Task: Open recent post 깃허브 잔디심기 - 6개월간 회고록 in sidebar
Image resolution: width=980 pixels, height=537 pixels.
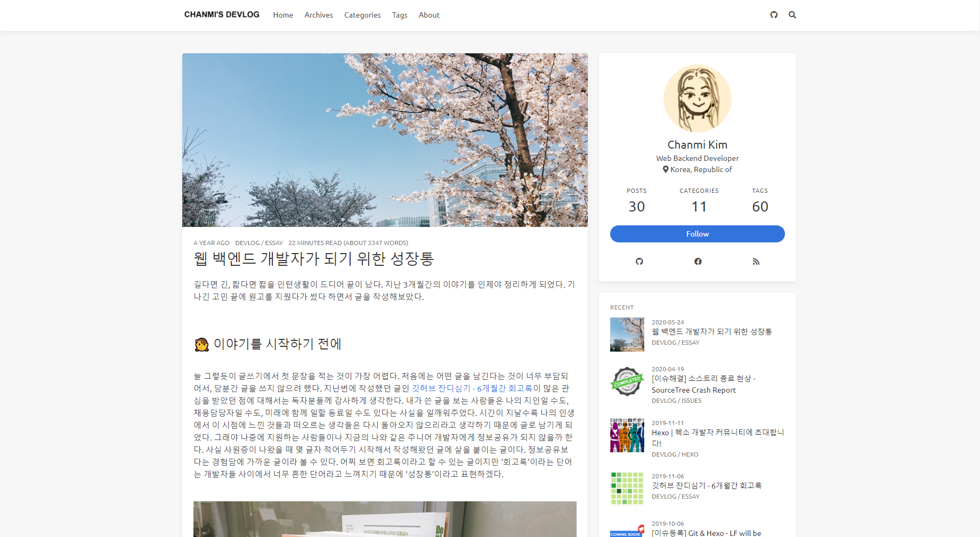Action: (x=707, y=485)
